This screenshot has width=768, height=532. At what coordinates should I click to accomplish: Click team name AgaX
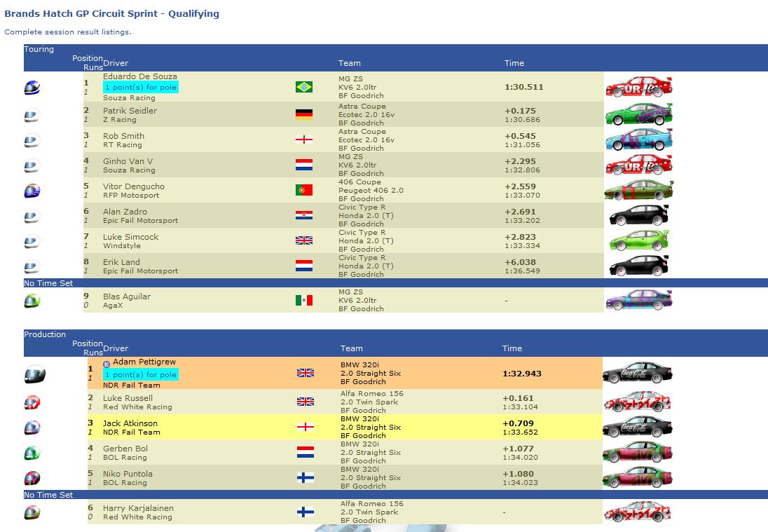coord(113,305)
